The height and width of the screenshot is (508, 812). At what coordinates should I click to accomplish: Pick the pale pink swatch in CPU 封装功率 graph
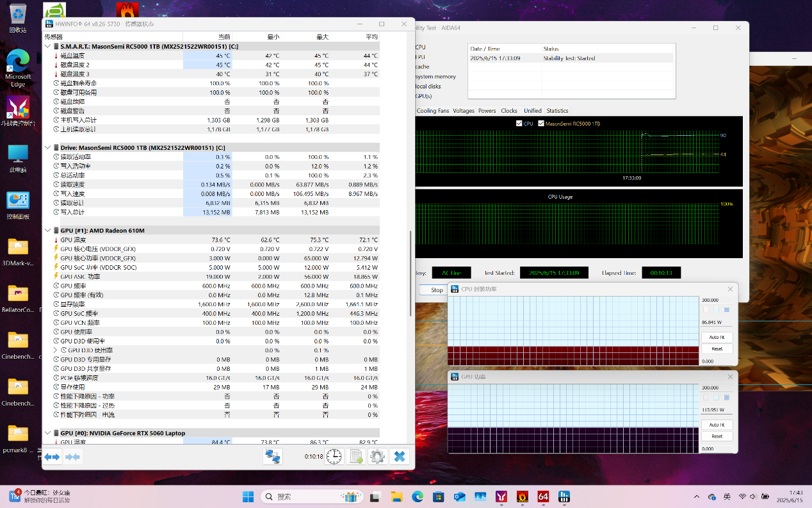(706, 310)
